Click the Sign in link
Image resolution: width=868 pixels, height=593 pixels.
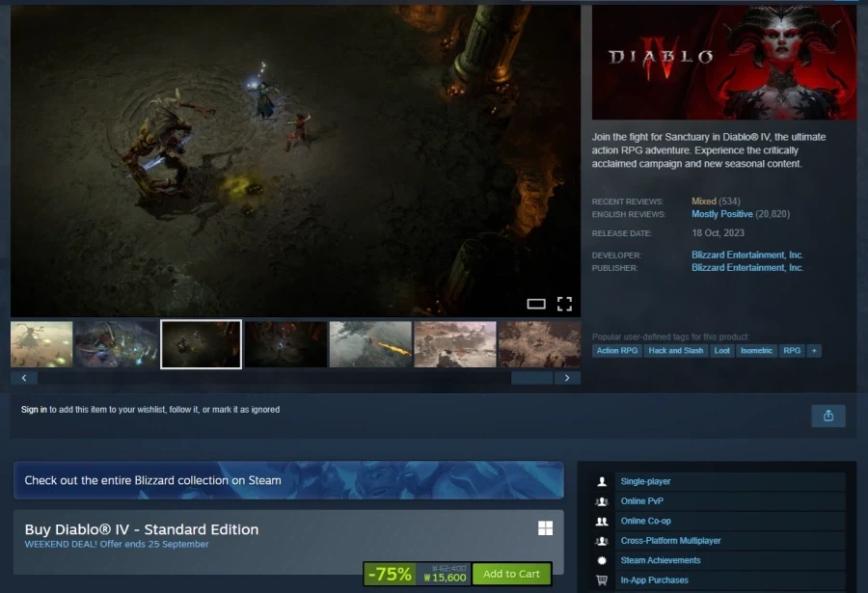34,410
